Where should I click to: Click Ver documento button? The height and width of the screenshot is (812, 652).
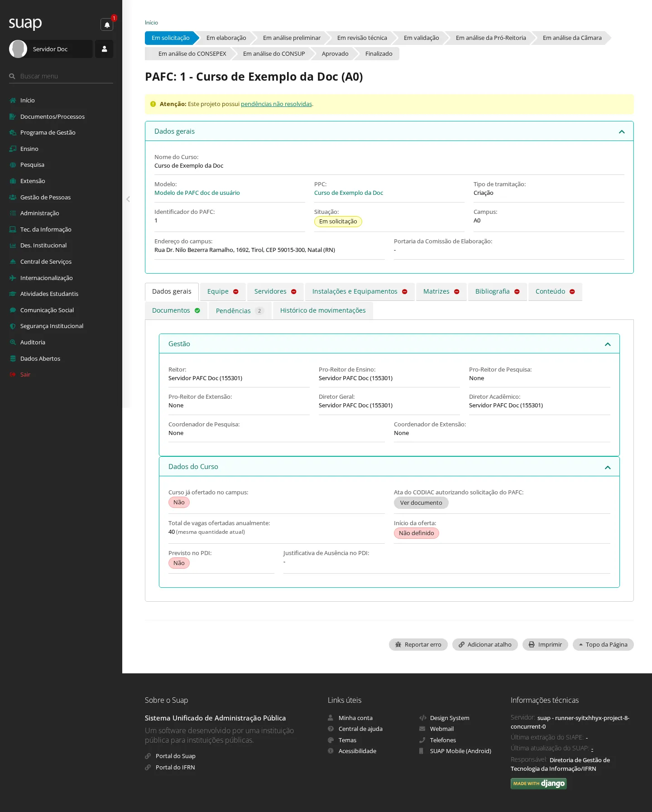[421, 503]
